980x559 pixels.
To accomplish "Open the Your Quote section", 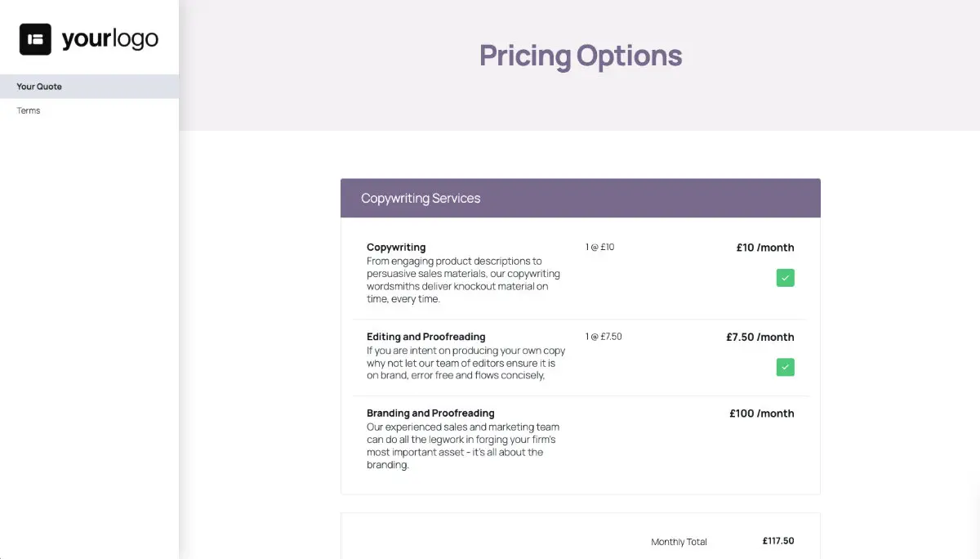I will coord(38,86).
